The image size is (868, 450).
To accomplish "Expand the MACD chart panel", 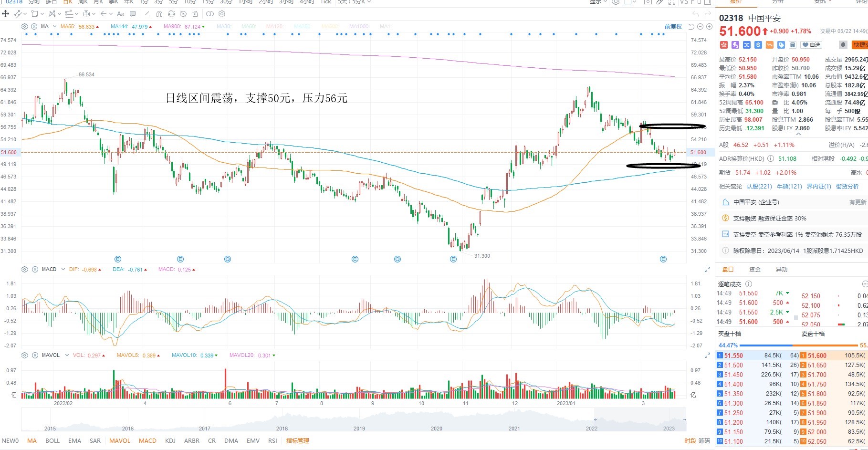I will click(707, 270).
